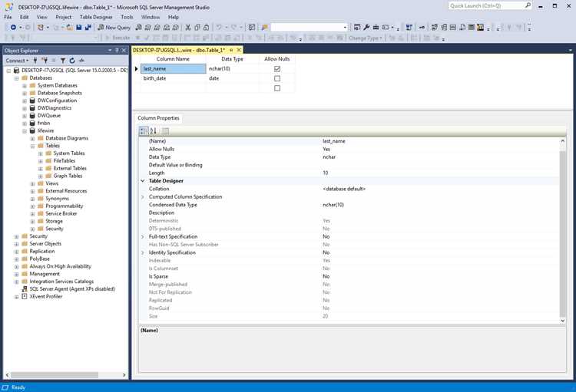This screenshot has width=576, height=392.
Task: Close the Object Explorer panel
Action: (x=124, y=51)
